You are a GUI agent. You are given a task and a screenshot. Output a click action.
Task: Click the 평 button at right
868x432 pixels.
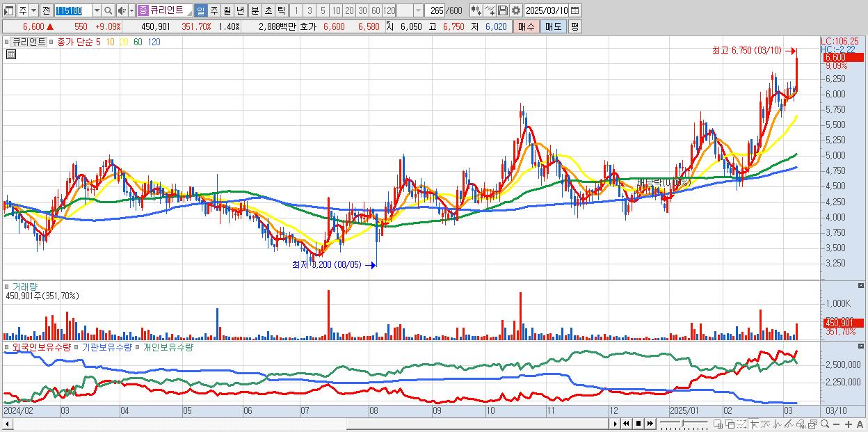coord(574,26)
